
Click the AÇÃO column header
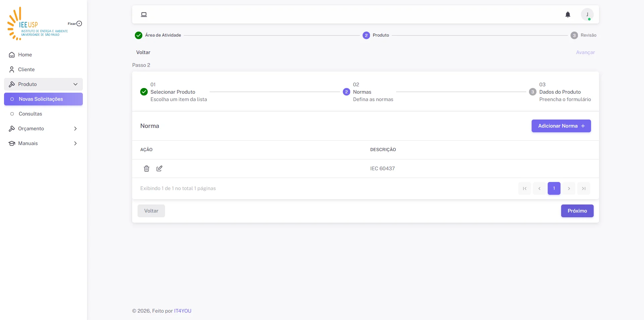tap(146, 150)
